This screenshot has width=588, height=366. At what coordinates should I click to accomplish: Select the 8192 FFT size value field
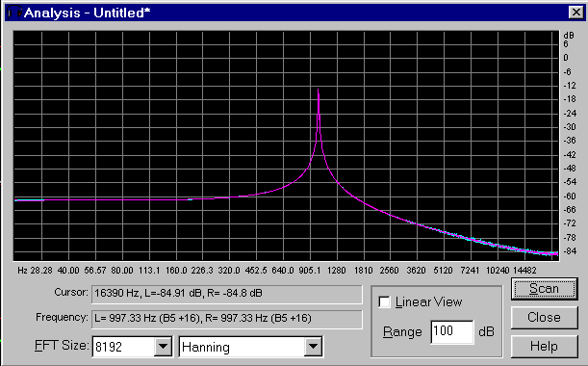123,347
